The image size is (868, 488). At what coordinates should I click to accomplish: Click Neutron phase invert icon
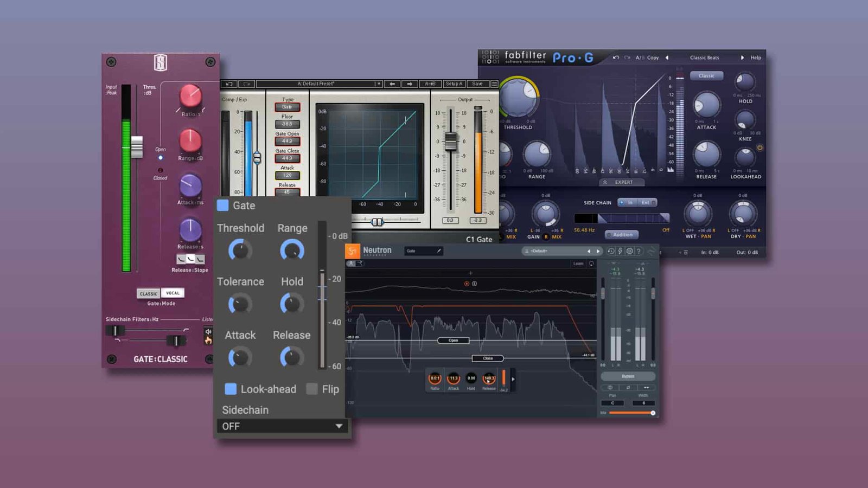coord(628,388)
